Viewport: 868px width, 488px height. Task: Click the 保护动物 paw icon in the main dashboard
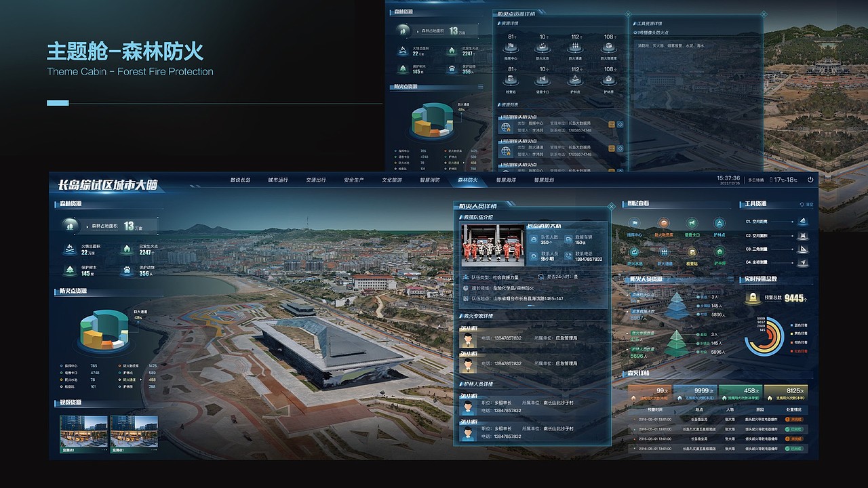tap(127, 270)
